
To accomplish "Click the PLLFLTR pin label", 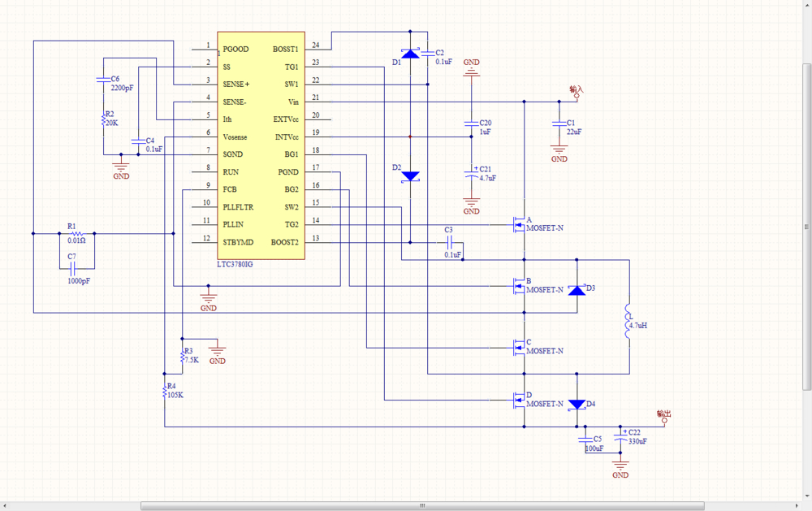I will [238, 207].
